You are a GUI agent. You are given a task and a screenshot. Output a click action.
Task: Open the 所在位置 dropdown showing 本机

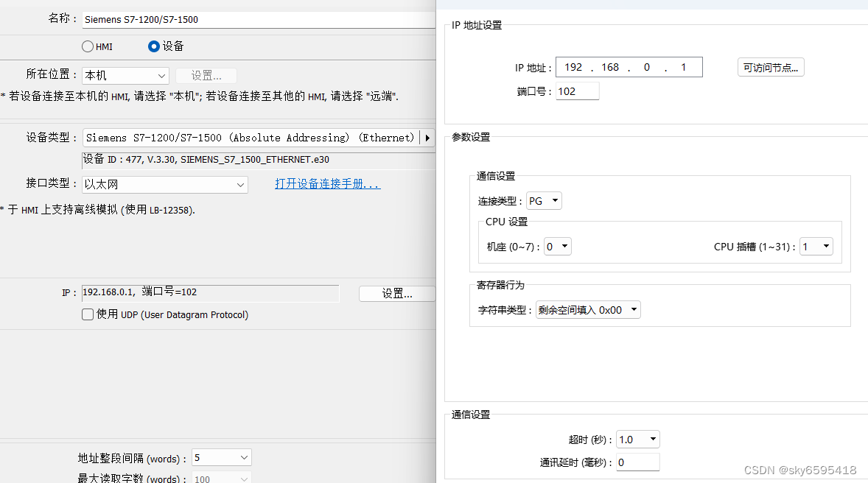126,75
